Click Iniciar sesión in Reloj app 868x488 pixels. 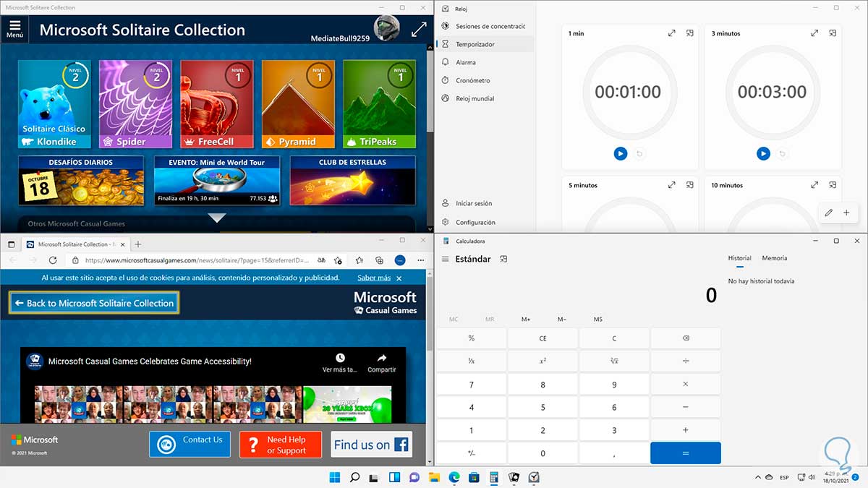click(x=486, y=203)
